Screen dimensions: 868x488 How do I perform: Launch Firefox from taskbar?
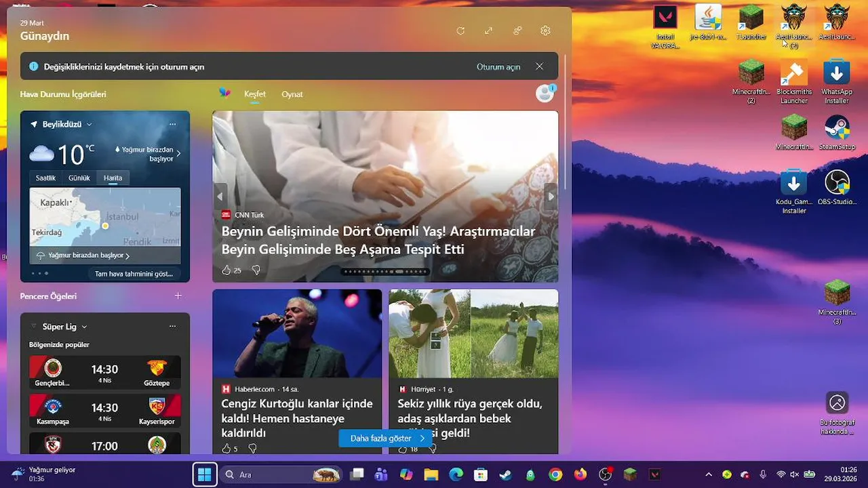pos(580,474)
